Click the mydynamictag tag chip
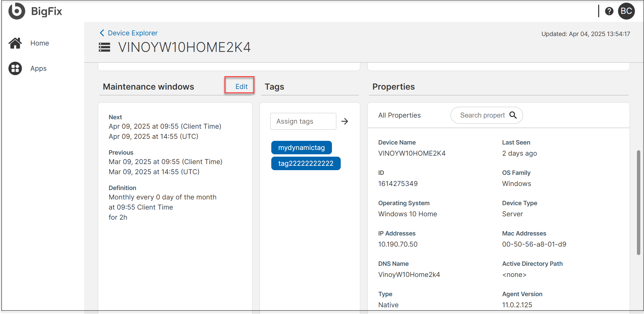 pos(301,148)
